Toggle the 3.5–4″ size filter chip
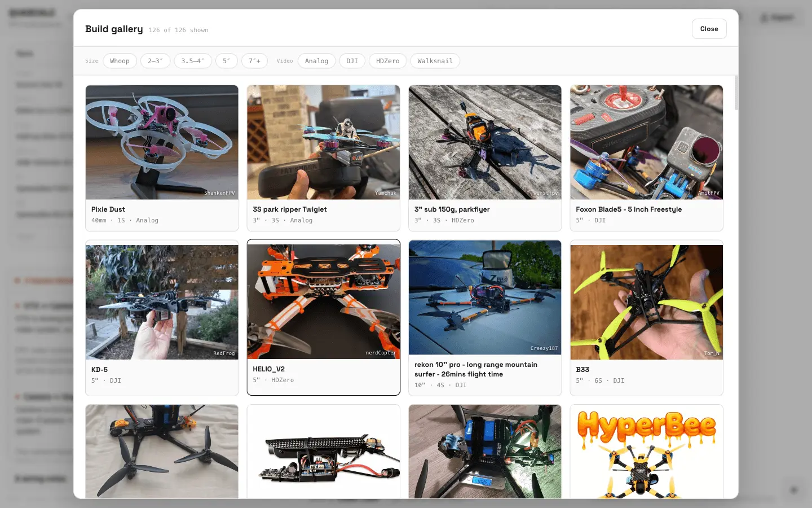This screenshot has height=508, width=812. (x=193, y=61)
